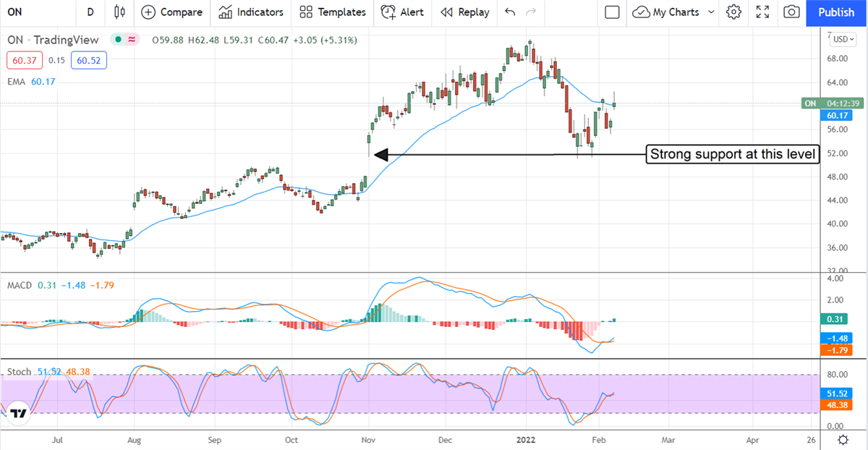
Task: Open the Indicators dialog
Action: (251, 12)
